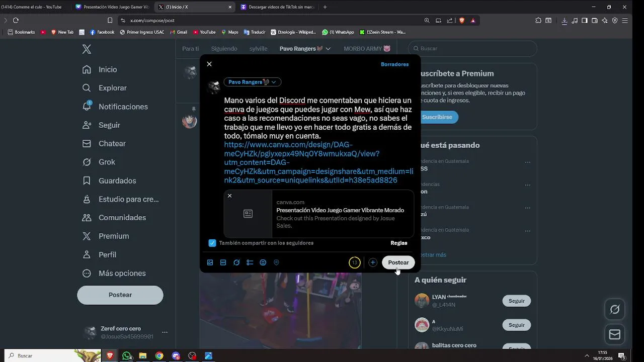
Task: Open Comunidades in the sidebar
Action: pos(114,218)
